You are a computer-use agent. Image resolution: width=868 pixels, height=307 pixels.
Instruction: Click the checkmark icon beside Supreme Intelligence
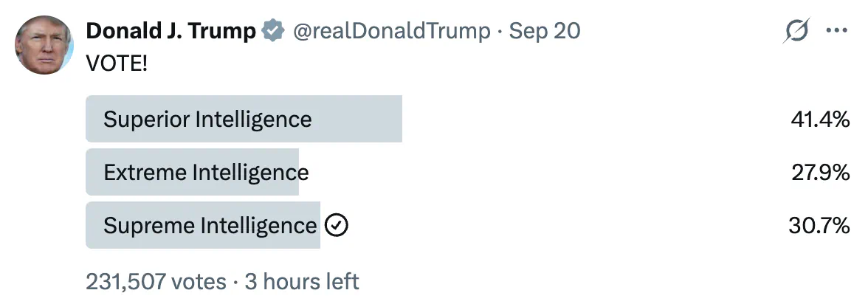[x=337, y=225]
